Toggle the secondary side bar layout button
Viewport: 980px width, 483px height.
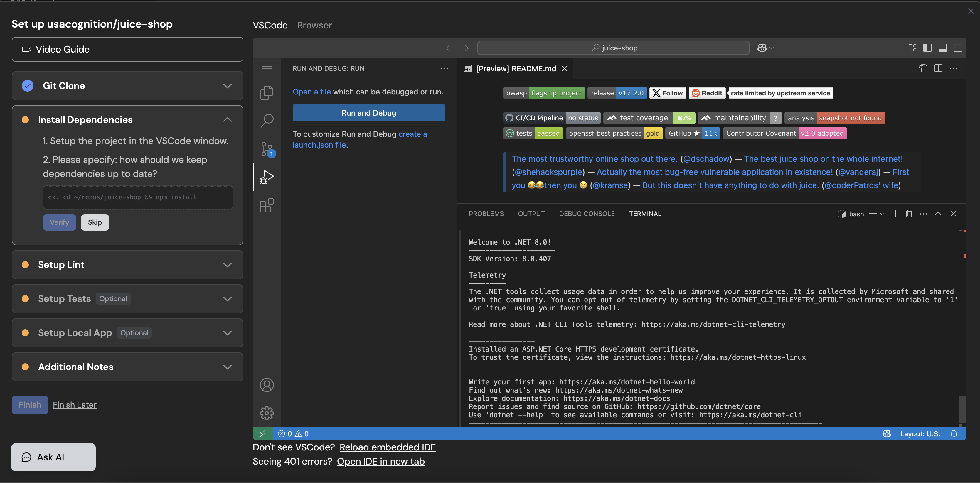coord(958,48)
